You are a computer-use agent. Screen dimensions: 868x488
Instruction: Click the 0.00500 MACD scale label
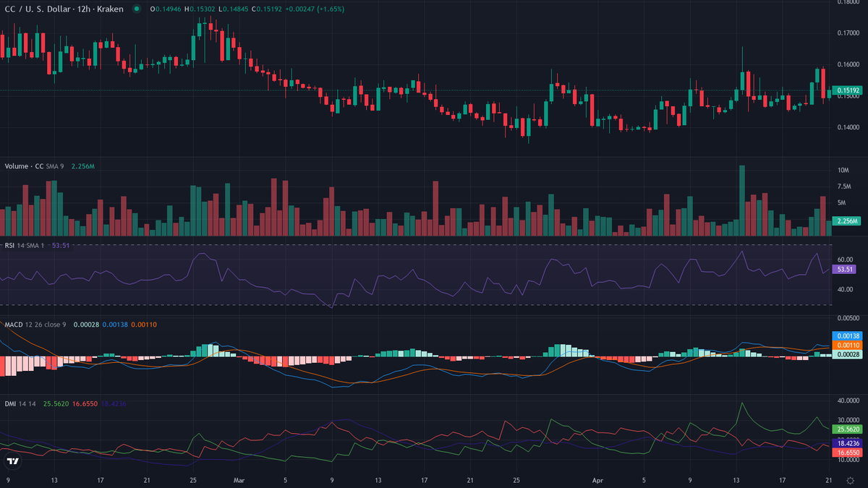pos(847,318)
